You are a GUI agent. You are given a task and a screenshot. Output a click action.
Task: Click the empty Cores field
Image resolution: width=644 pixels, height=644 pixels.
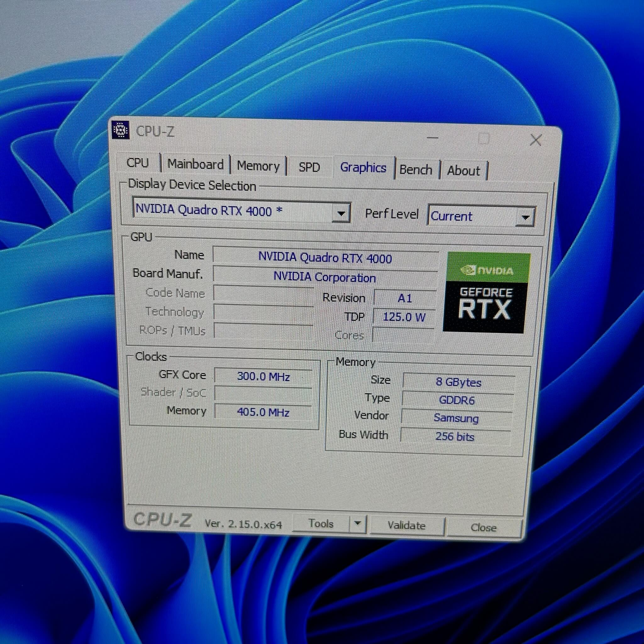(x=403, y=335)
